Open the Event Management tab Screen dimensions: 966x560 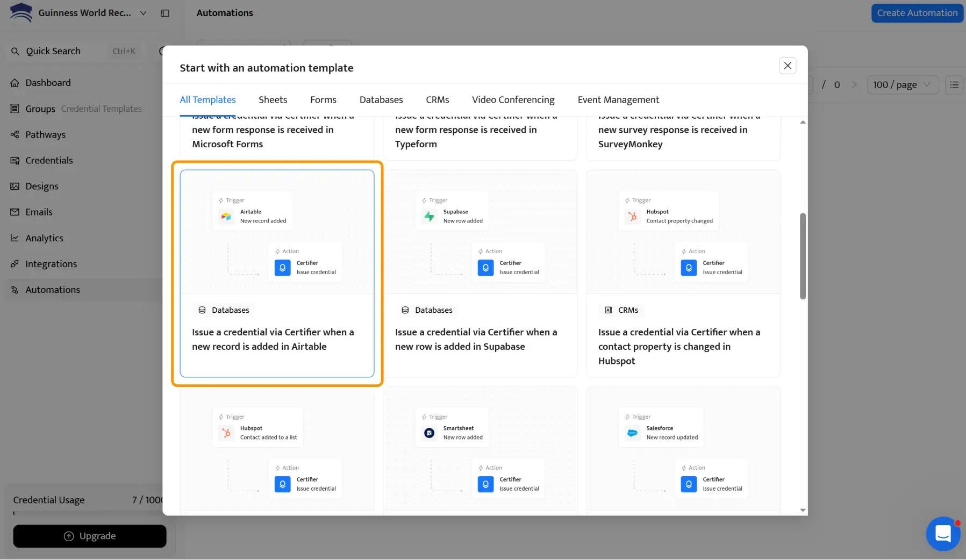618,99
